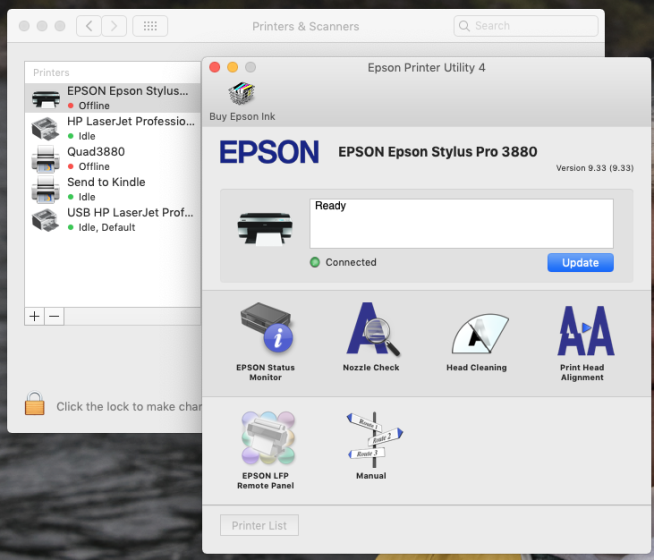Screen dimensions: 654x560
Task: Remove printer with the minus button
Action: pos(55,316)
